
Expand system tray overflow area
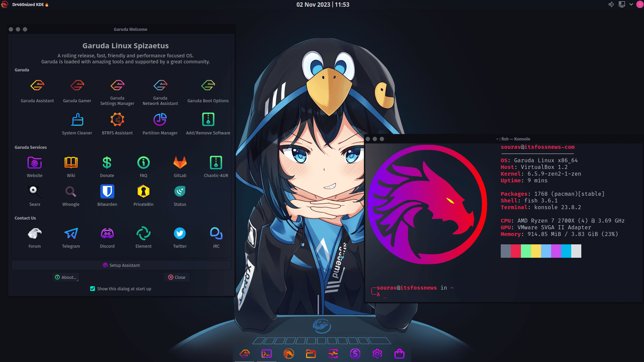click(x=631, y=4)
